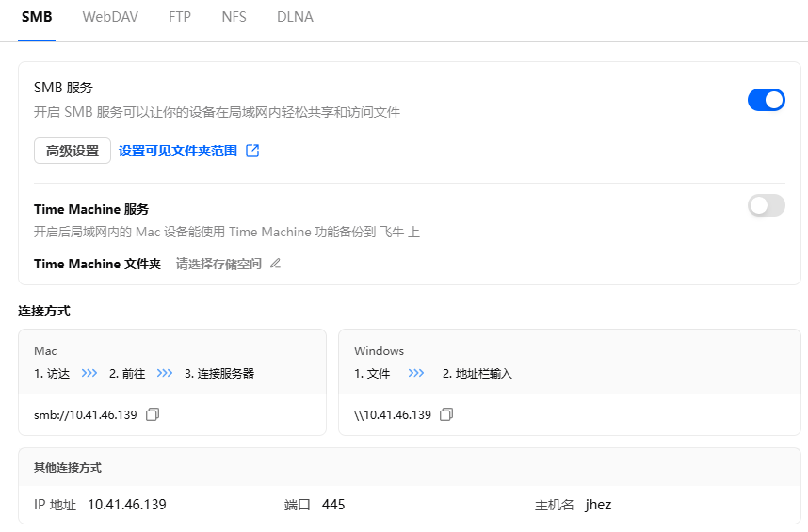Go to the DLNA tab

click(x=295, y=17)
